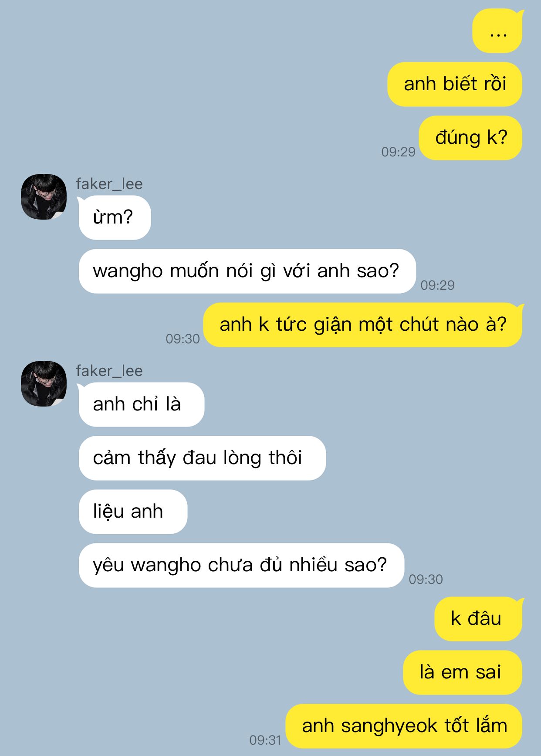541x756 pixels.
Task: Open faker_lee's avatar beside "anh chỉ là"
Action: 44,383
